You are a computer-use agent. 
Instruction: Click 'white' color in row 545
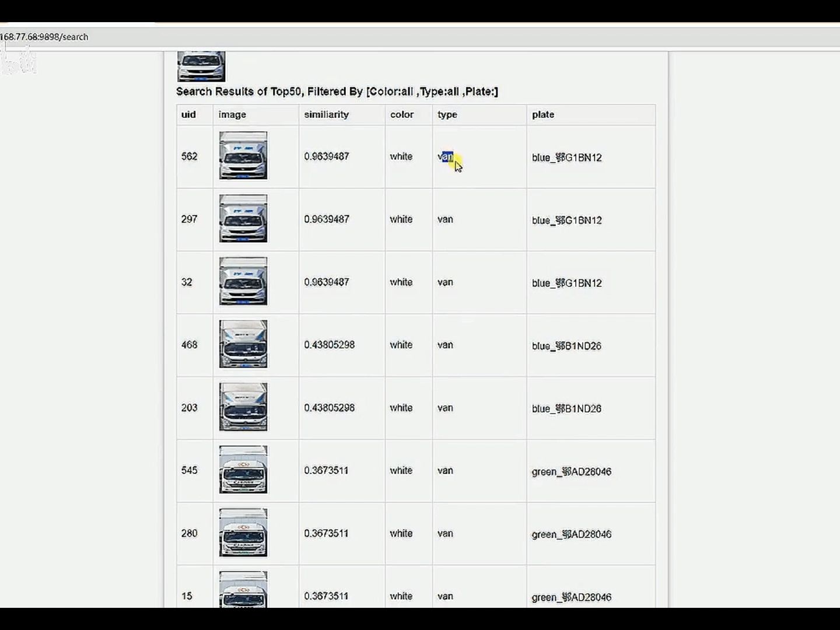(x=401, y=470)
